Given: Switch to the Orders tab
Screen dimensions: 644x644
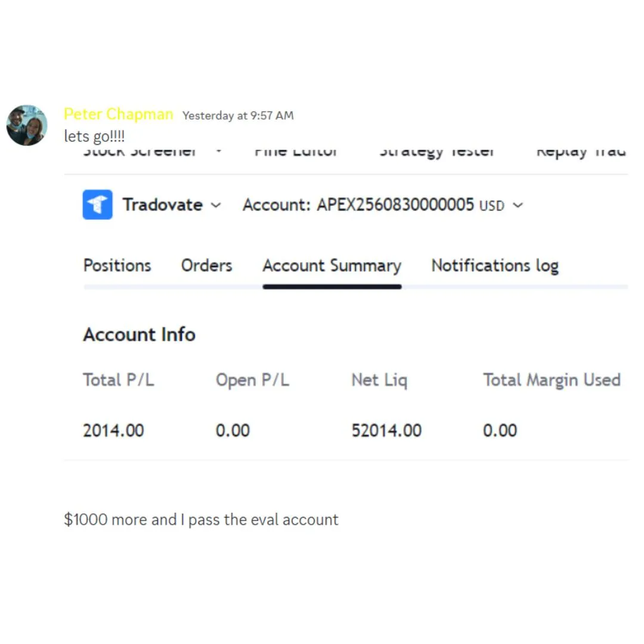Looking at the screenshot, I should coord(206,266).
